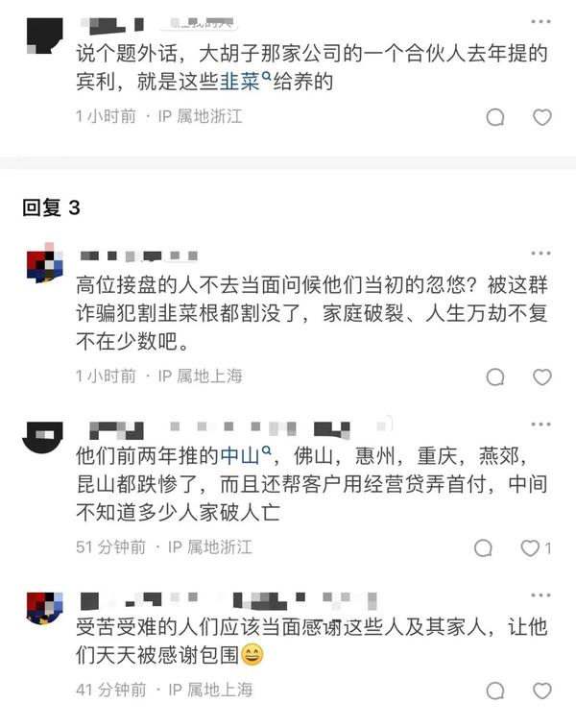Open more options on the top comment
The width and height of the screenshot is (576, 728).
[540, 21]
